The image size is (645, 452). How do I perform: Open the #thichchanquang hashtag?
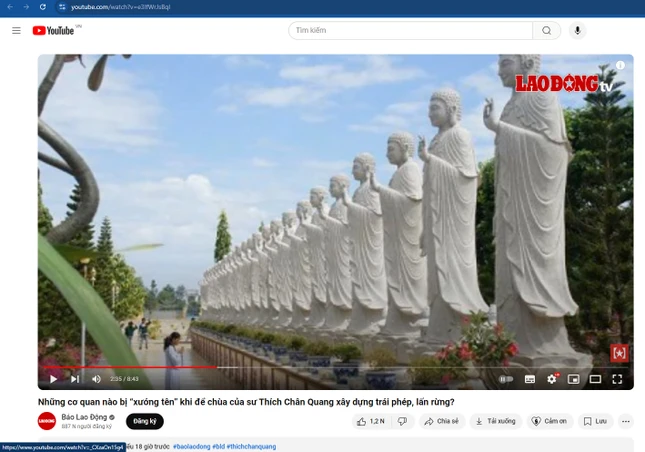tap(251, 446)
